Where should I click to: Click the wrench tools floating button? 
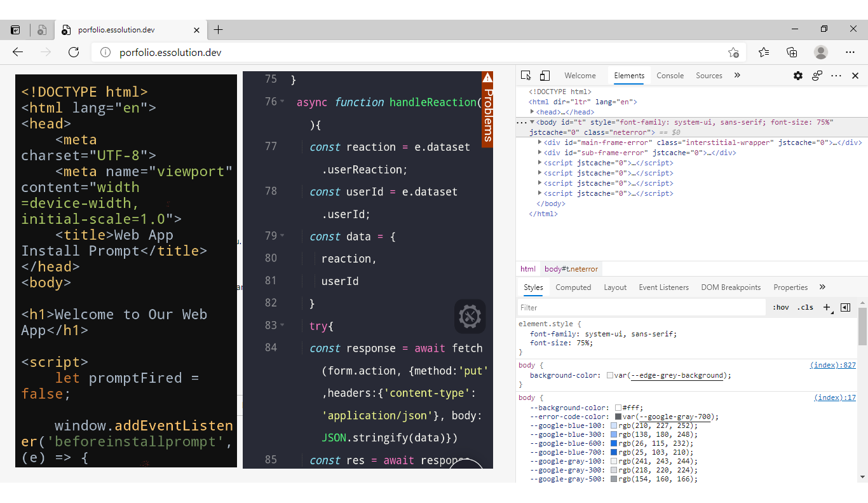click(470, 317)
